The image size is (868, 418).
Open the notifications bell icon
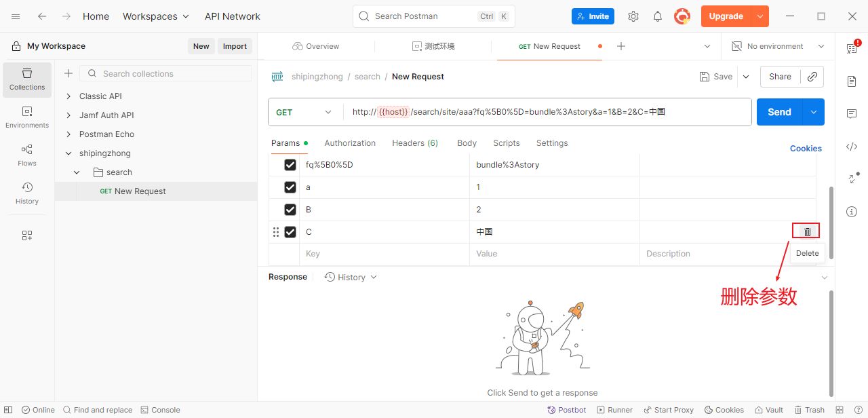tap(657, 16)
